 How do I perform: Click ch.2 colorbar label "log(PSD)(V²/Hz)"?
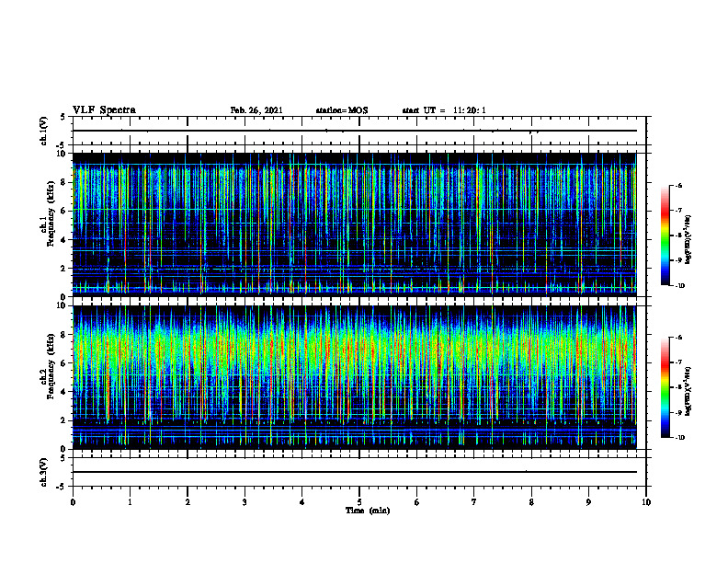(x=688, y=390)
